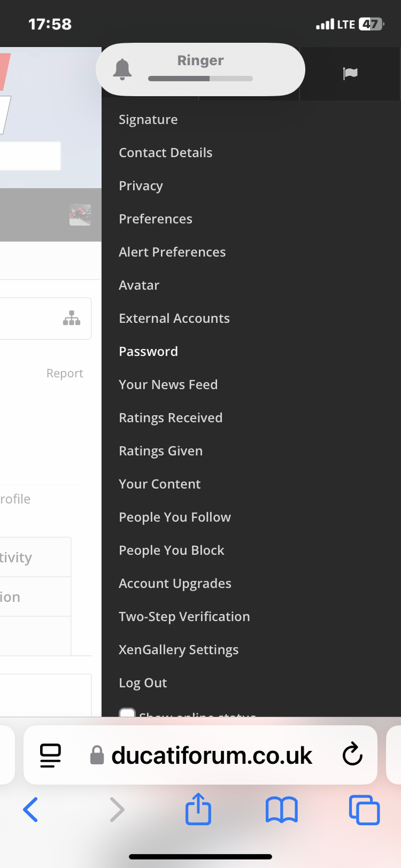This screenshot has width=401, height=868.
Task: Open the Password menu item
Action: click(148, 352)
